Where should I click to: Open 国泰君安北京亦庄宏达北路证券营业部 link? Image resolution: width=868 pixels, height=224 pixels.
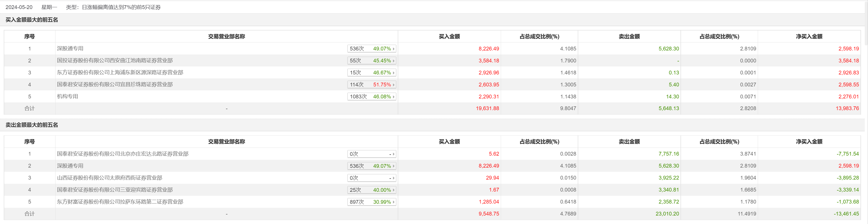[x=123, y=154]
